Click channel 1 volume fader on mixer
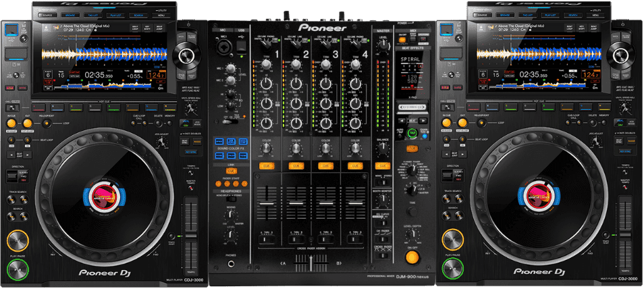The width and height of the screenshot is (644, 289). point(267,203)
